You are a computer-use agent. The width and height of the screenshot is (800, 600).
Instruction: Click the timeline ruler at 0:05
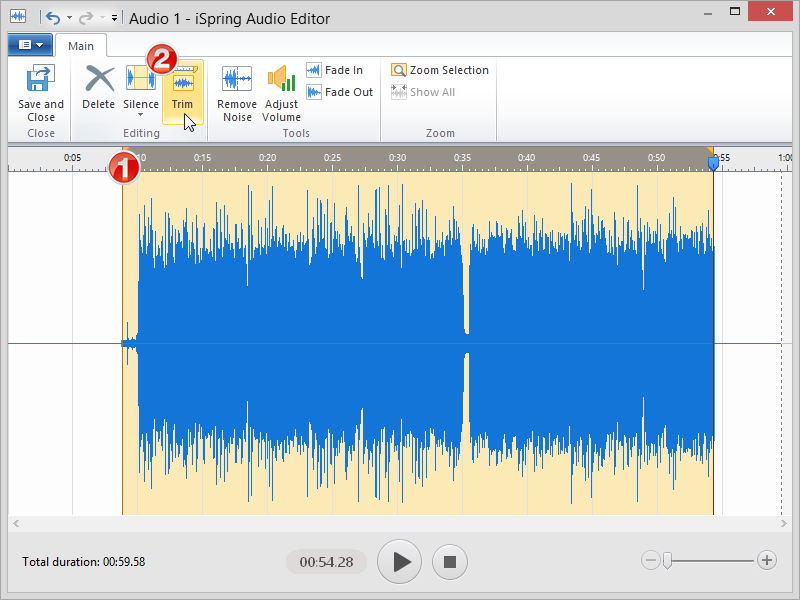point(72,158)
